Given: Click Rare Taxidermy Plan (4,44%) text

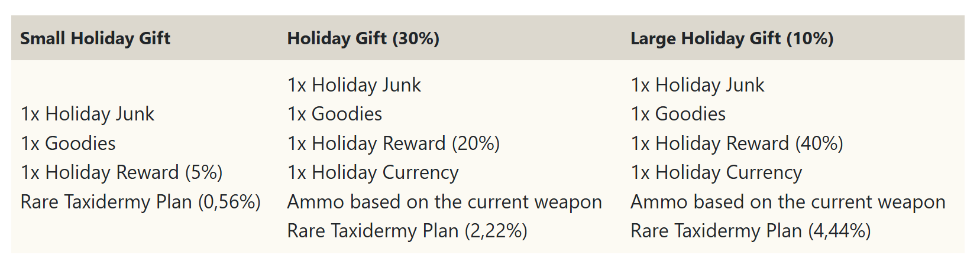Looking at the screenshot, I should (750, 231).
